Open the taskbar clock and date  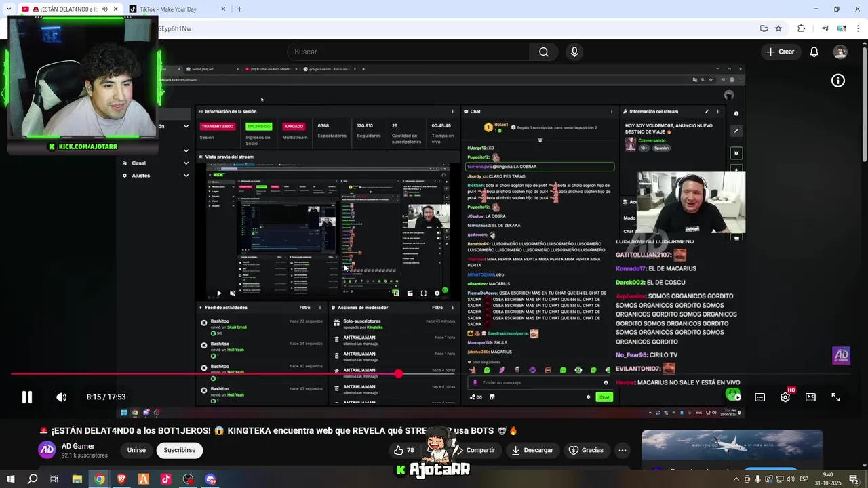829,479
